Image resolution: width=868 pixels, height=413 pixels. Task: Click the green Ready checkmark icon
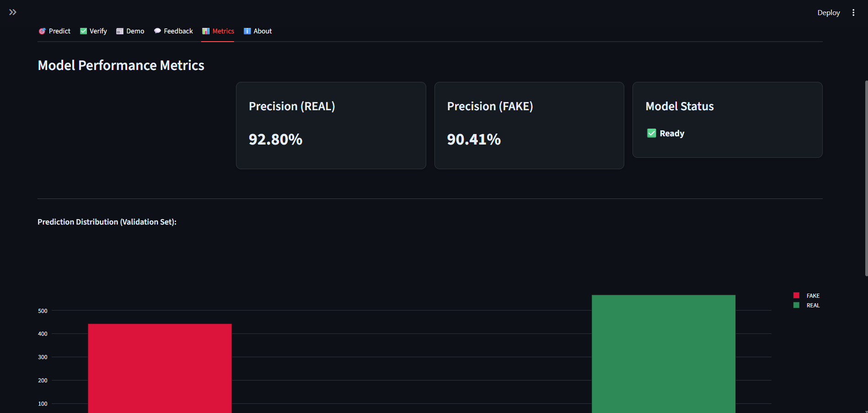click(652, 133)
